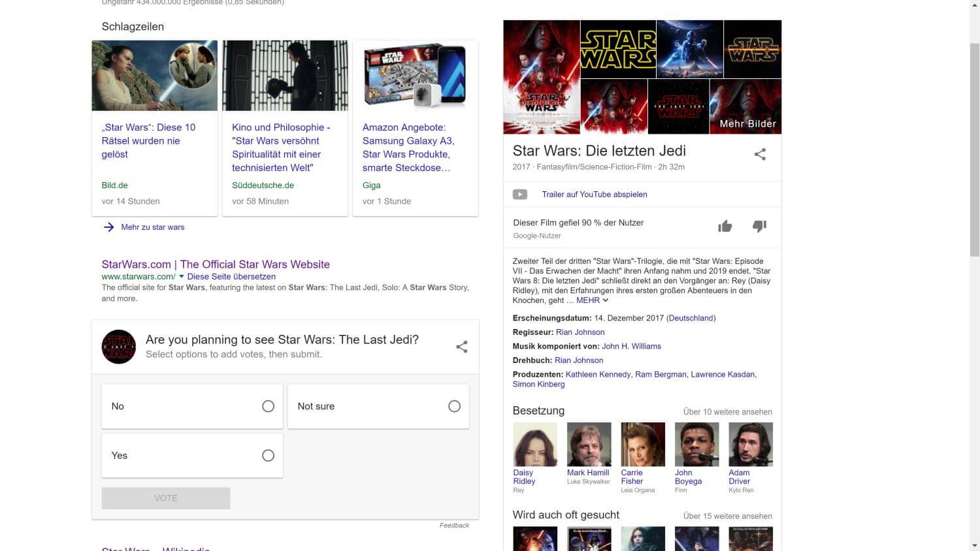Share the Last Jedi poll card

pyautogui.click(x=462, y=347)
